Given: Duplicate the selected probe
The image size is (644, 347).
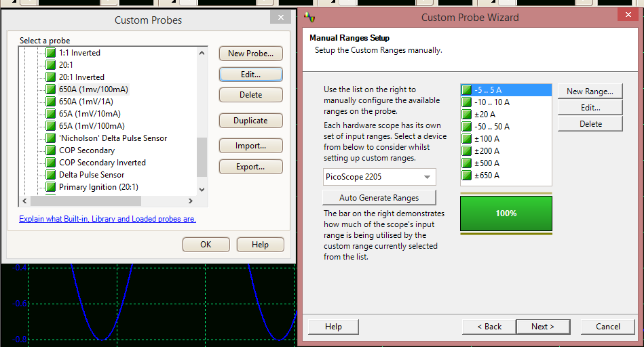Looking at the screenshot, I should [250, 121].
